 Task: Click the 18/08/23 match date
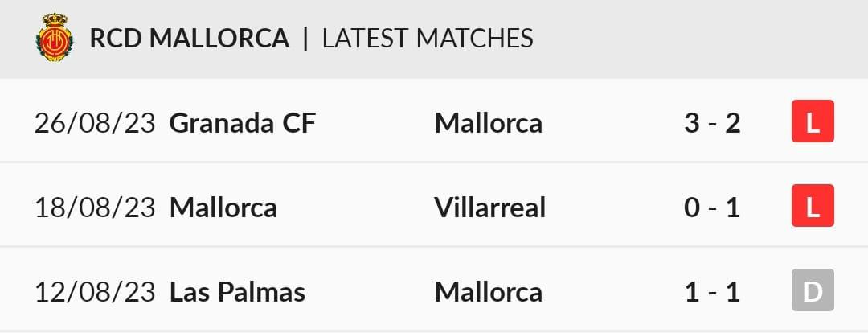[95, 208]
